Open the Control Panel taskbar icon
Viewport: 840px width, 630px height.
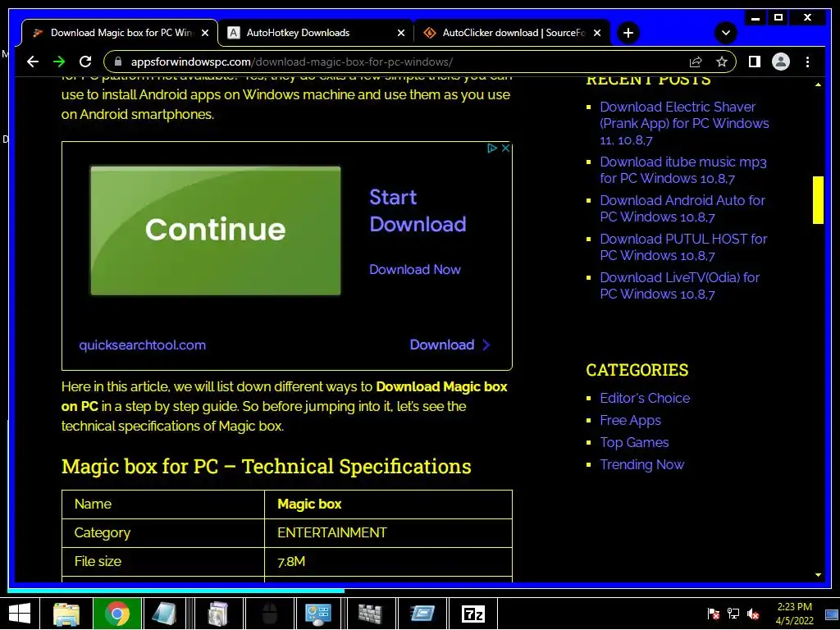click(x=318, y=614)
